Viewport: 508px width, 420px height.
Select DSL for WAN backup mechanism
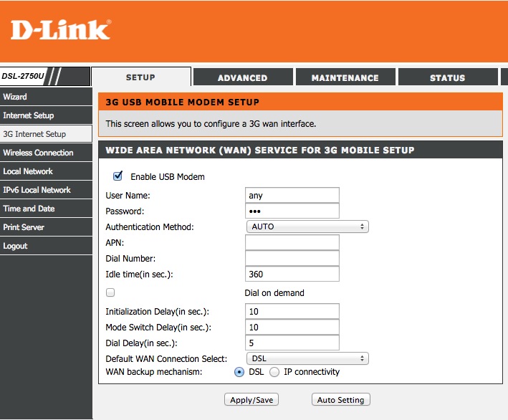tap(239, 372)
